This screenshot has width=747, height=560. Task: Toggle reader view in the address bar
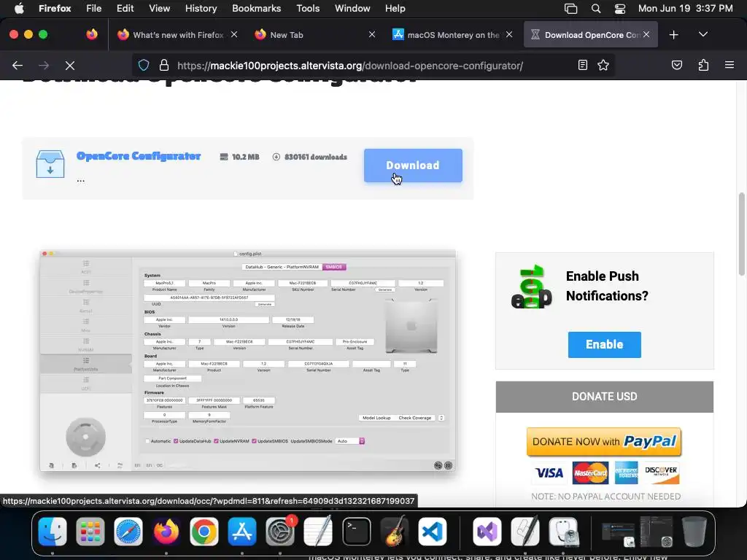[x=583, y=65]
